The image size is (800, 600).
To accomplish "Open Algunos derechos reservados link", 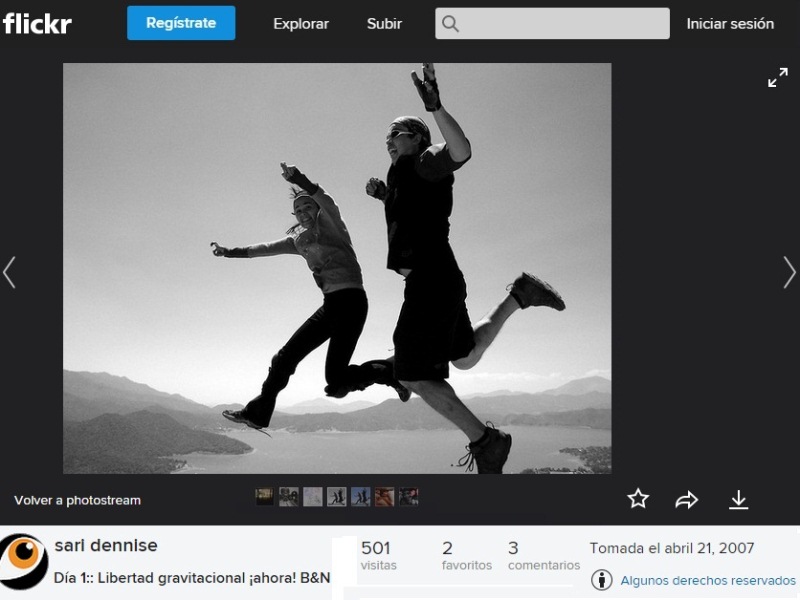I will click(x=708, y=580).
